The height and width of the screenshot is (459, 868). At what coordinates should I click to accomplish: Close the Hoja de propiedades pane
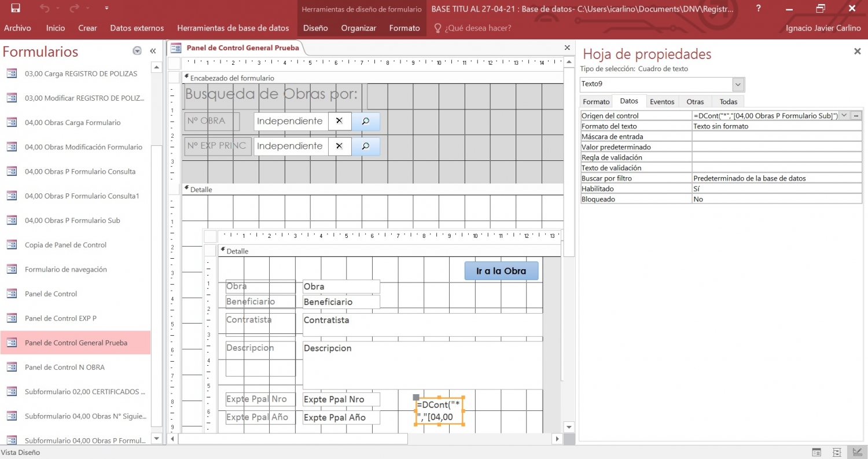coord(858,51)
